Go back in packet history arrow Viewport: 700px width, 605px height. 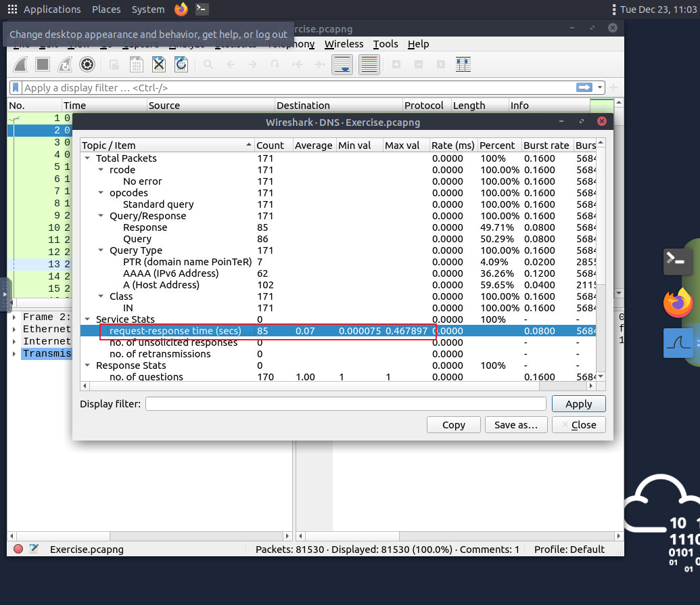[231, 65]
